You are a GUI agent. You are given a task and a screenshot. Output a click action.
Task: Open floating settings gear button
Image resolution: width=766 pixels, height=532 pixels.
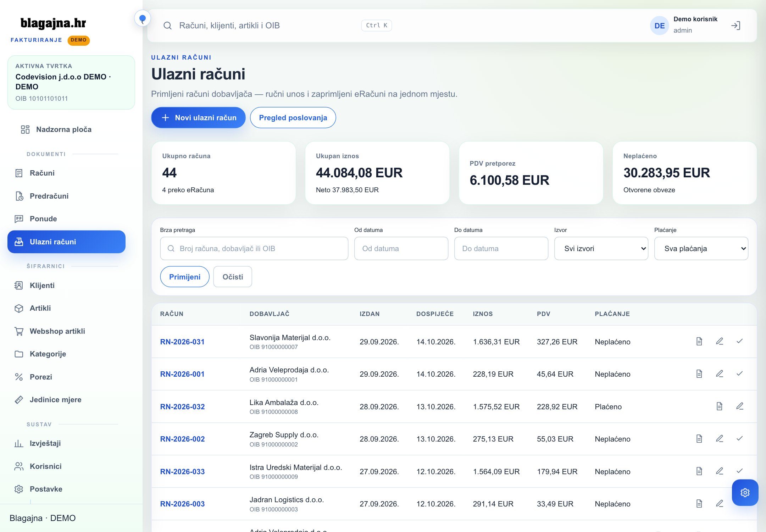[745, 493]
